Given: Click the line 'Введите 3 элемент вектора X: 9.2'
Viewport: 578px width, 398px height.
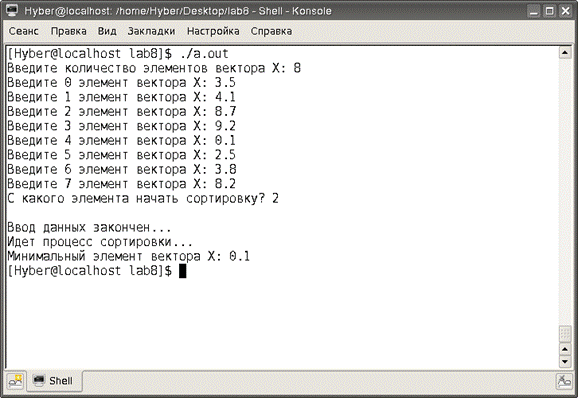Looking at the screenshot, I should tap(121, 126).
